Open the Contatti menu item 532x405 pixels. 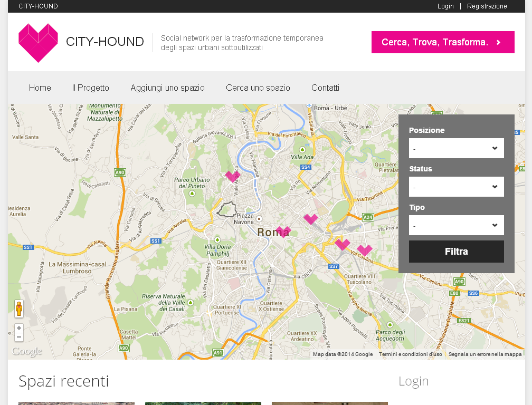click(325, 88)
